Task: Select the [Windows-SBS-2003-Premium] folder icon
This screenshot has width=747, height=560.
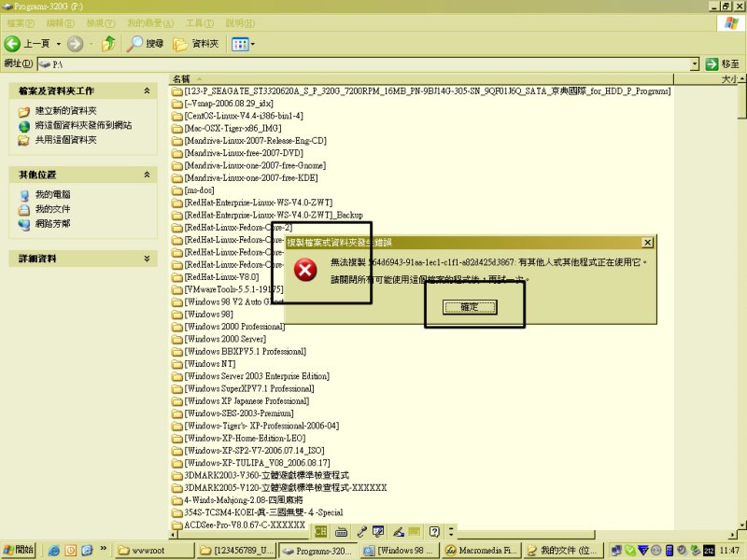Action: point(177,413)
